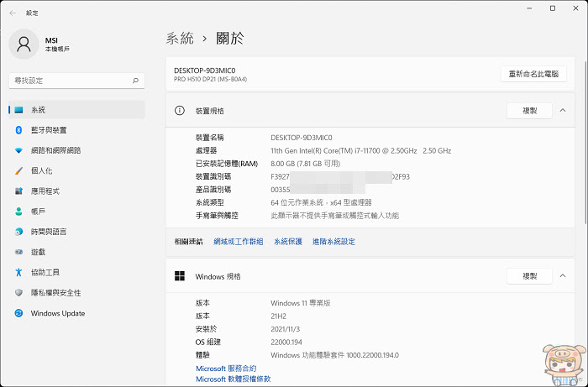The height and width of the screenshot is (387, 588).
Task: Click the Windows 11 專業版 edition text
Action: pos(301,303)
